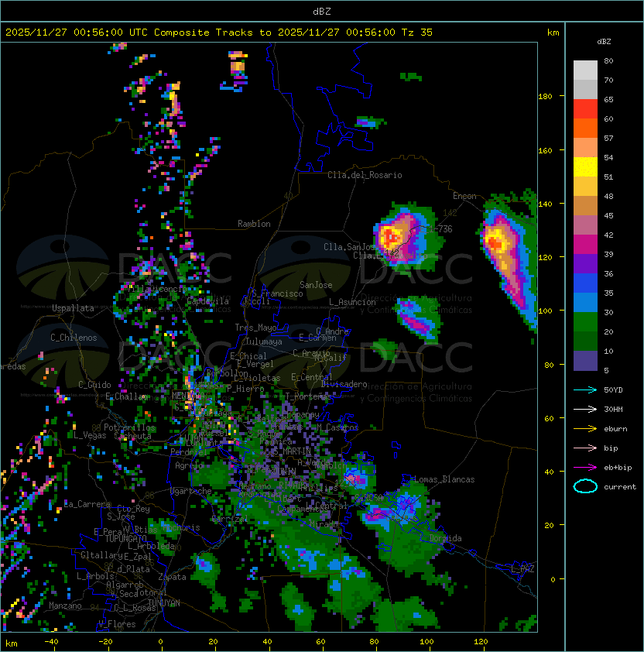Select the pink bip arrow symbol

click(x=585, y=448)
